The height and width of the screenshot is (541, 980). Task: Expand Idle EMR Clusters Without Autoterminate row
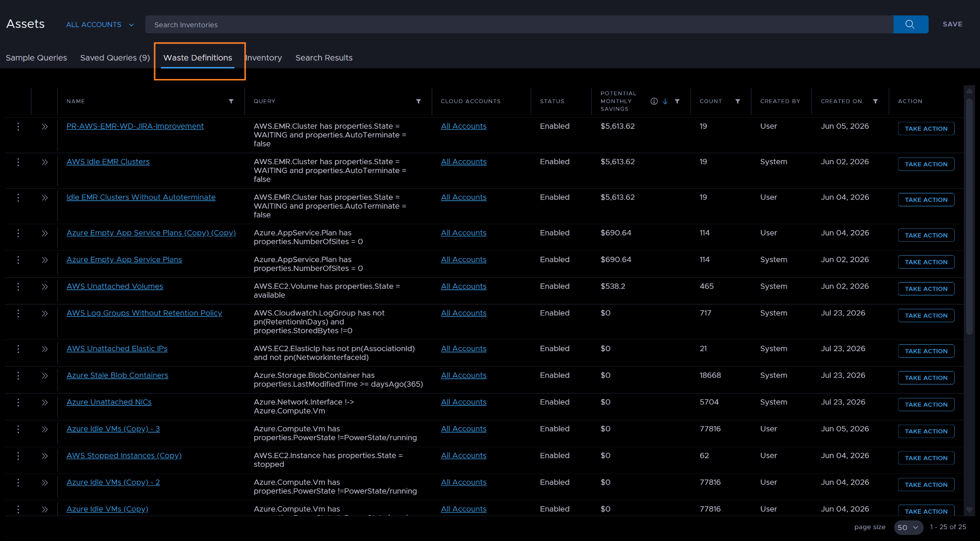point(45,198)
